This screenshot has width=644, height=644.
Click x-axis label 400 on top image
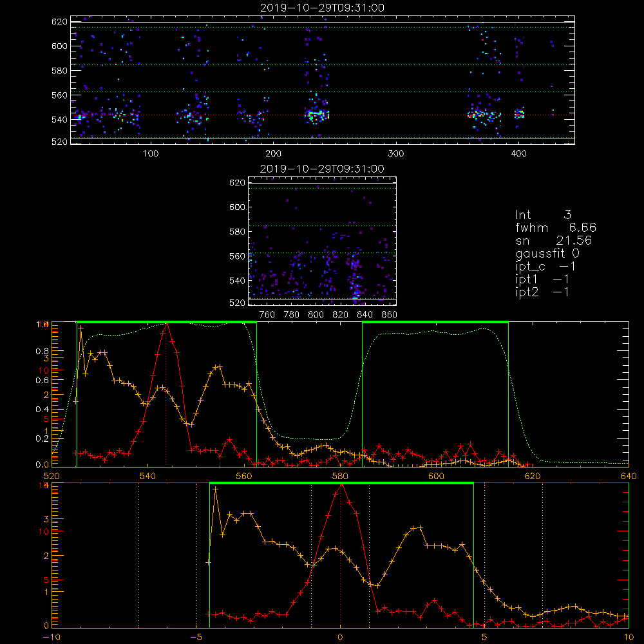518,154
